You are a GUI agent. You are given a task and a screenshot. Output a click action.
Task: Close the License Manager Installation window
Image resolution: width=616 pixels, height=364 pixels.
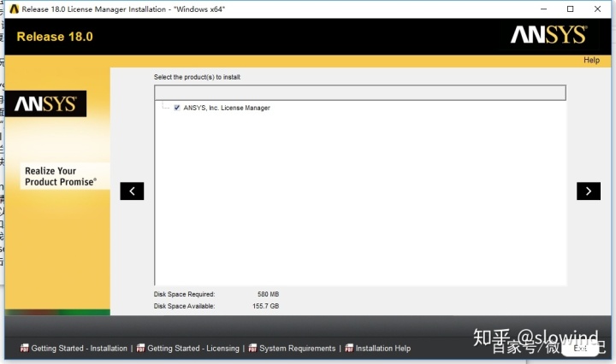point(597,9)
